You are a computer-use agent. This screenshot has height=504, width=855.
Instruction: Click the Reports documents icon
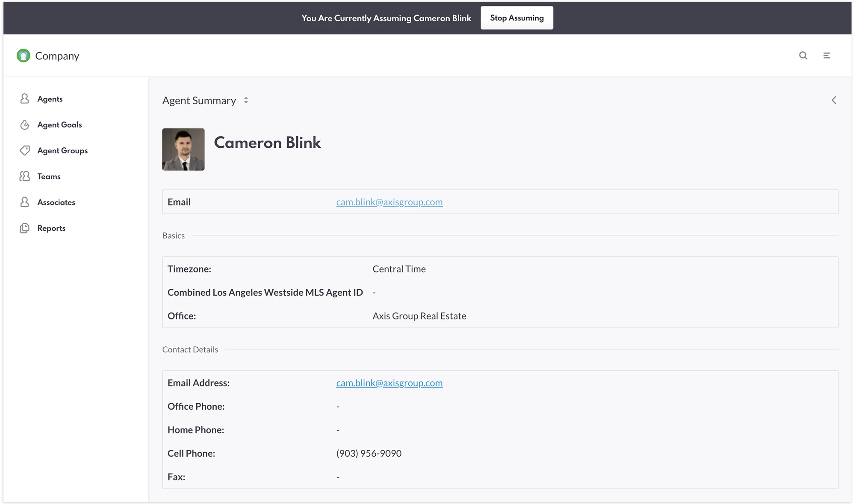[25, 228]
